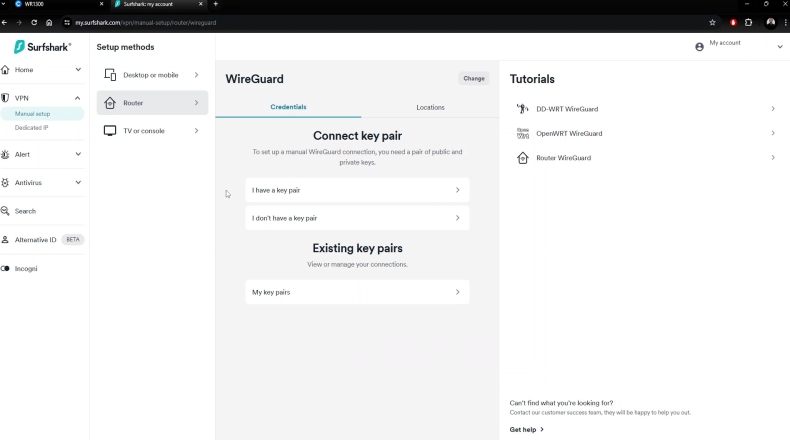Viewport: 790px width, 440px height.
Task: Switch to the Locations tab
Action: pos(430,107)
